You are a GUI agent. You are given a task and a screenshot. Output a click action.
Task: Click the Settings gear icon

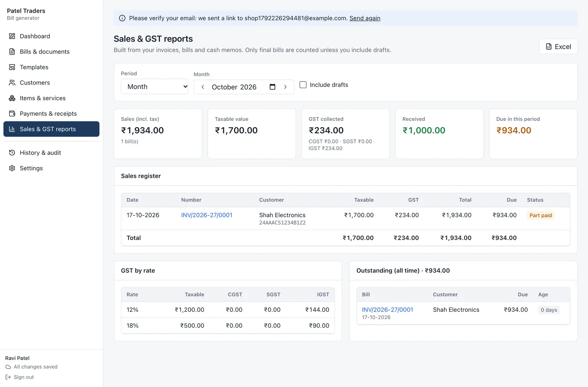[x=12, y=168]
